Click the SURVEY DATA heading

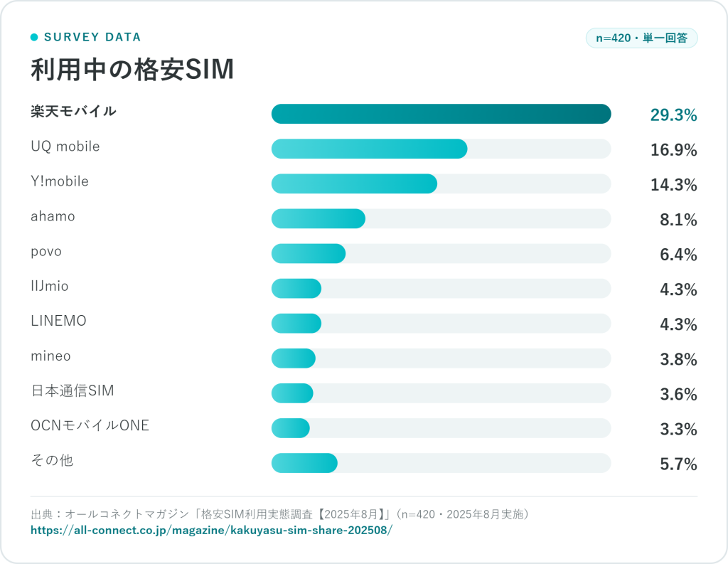tap(92, 37)
